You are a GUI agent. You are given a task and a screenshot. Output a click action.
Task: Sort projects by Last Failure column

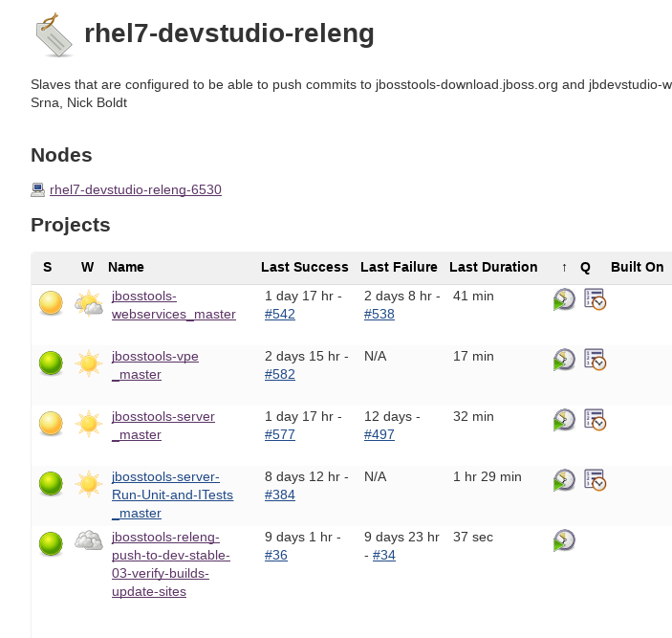pyautogui.click(x=399, y=267)
